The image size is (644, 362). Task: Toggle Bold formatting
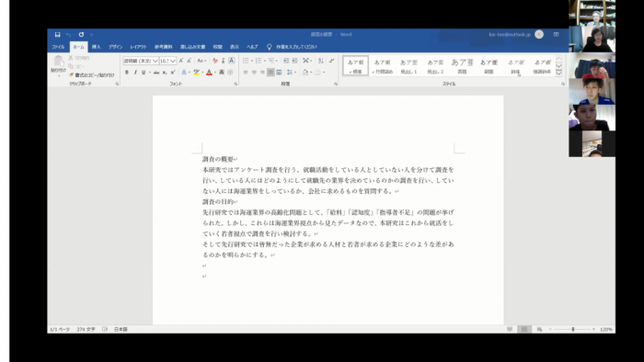tap(127, 73)
